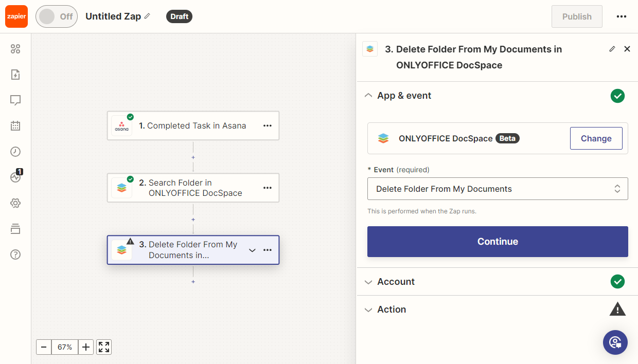Open Zap history clock icon
638x364 pixels.
click(x=15, y=152)
